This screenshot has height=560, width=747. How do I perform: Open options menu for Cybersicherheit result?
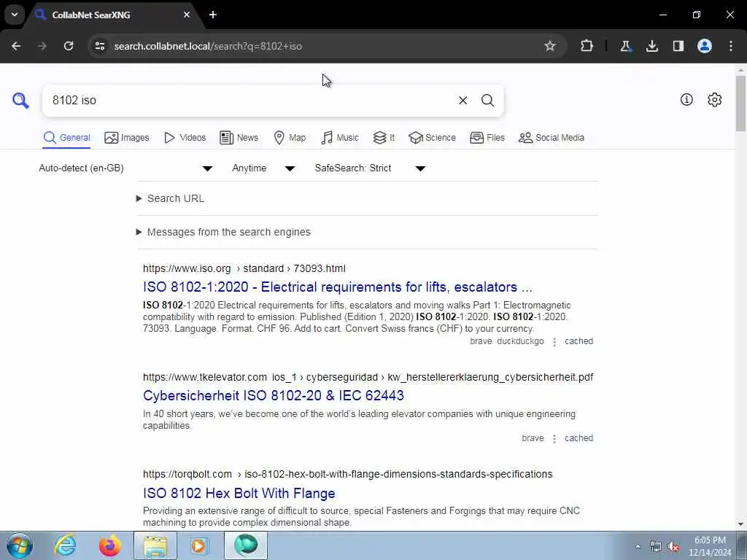point(554,438)
